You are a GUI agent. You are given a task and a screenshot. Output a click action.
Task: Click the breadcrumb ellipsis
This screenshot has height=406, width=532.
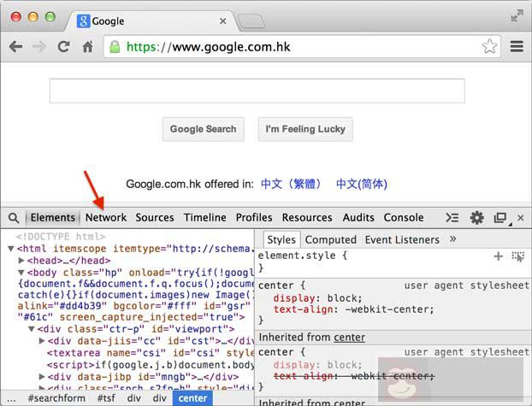click(11, 399)
